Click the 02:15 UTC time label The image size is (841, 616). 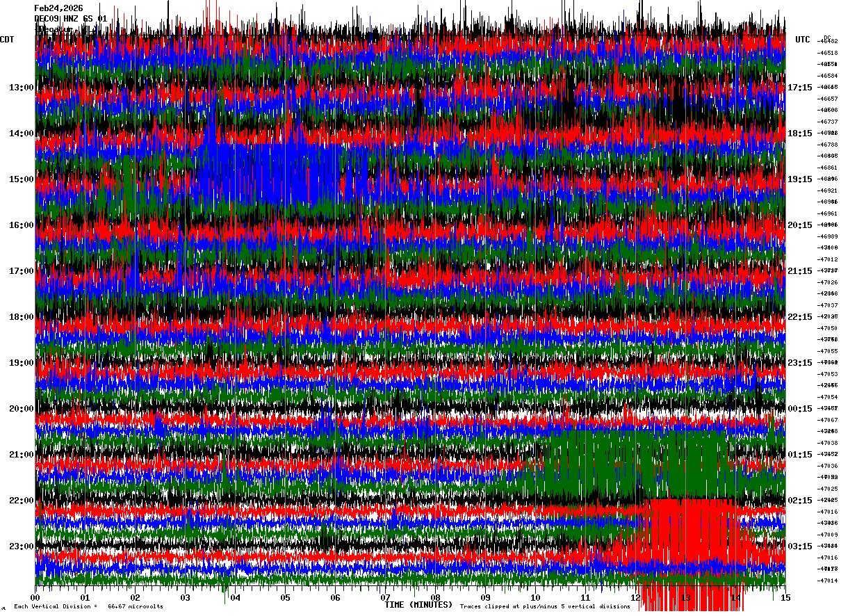[x=800, y=501]
